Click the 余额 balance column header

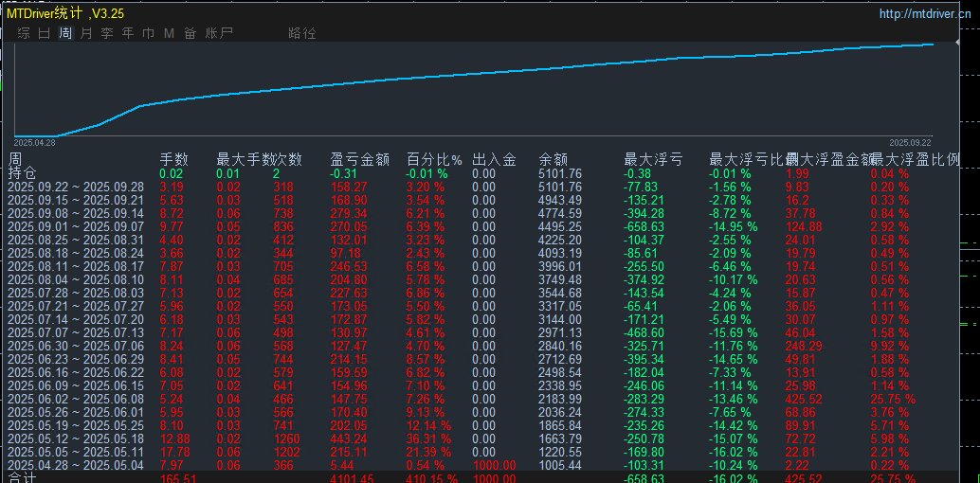553,159
